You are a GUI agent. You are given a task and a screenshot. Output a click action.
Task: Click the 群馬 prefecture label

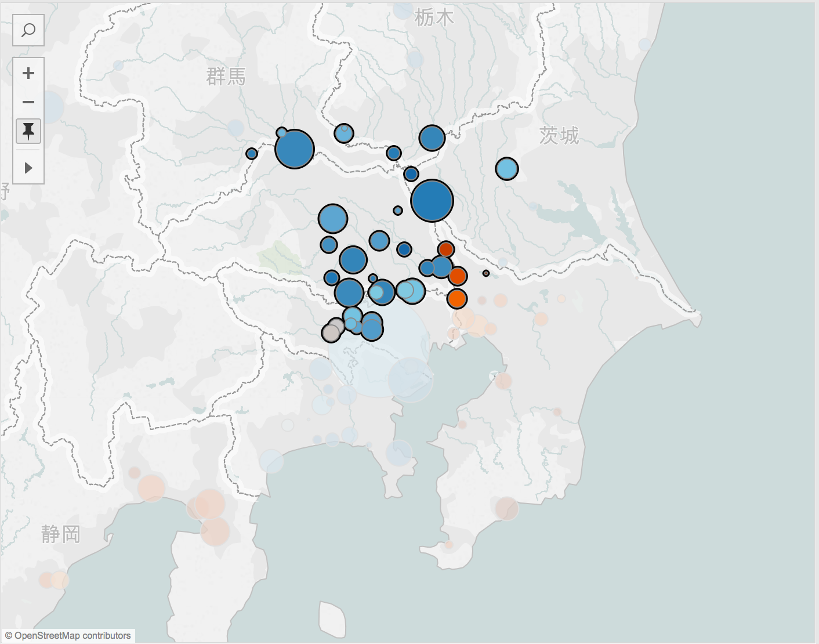click(x=226, y=76)
